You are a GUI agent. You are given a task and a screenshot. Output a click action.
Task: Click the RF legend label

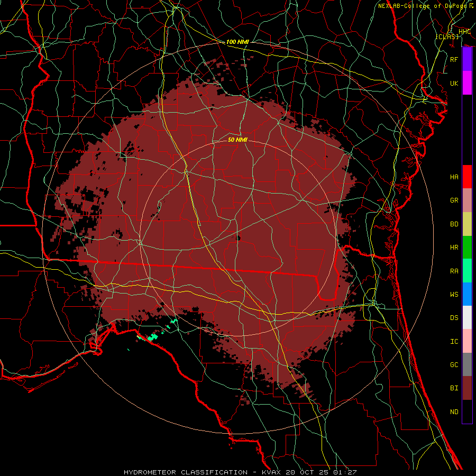tap(454, 59)
